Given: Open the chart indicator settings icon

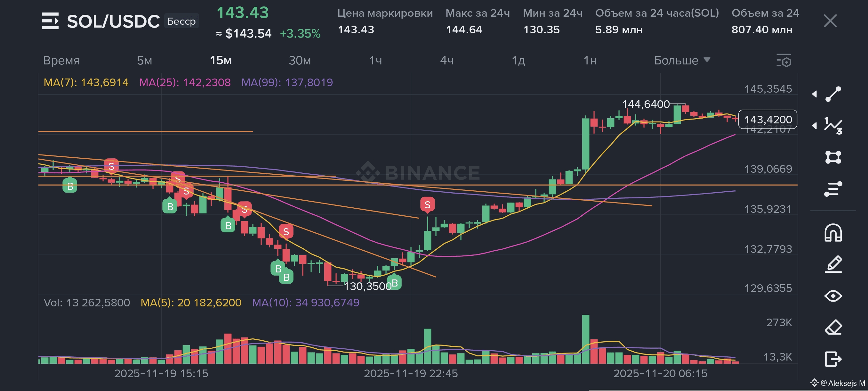Looking at the screenshot, I should pyautogui.click(x=784, y=61).
